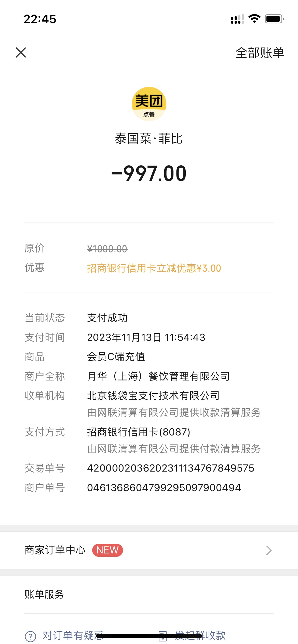Tap the -997.00 payment amount

(149, 173)
